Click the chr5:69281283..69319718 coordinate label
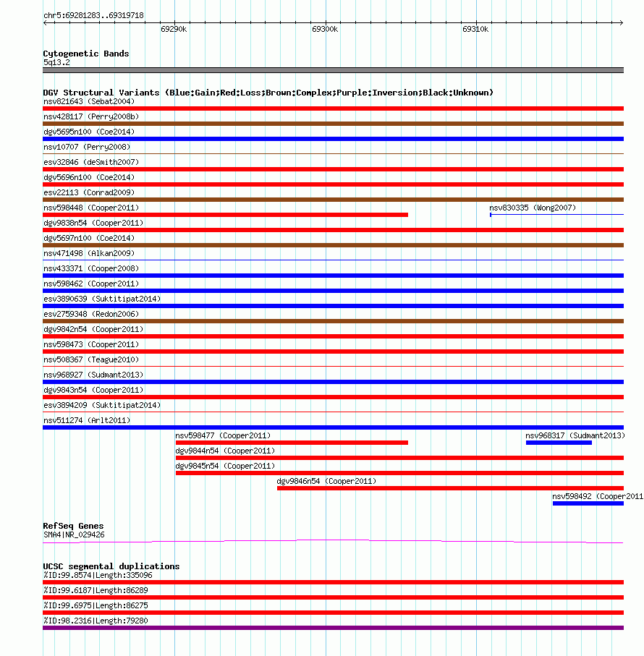 94,15
